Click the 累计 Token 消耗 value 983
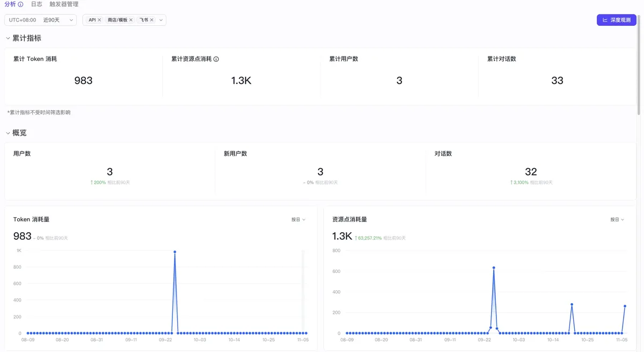Screen dimensions: 644x352 83,81
